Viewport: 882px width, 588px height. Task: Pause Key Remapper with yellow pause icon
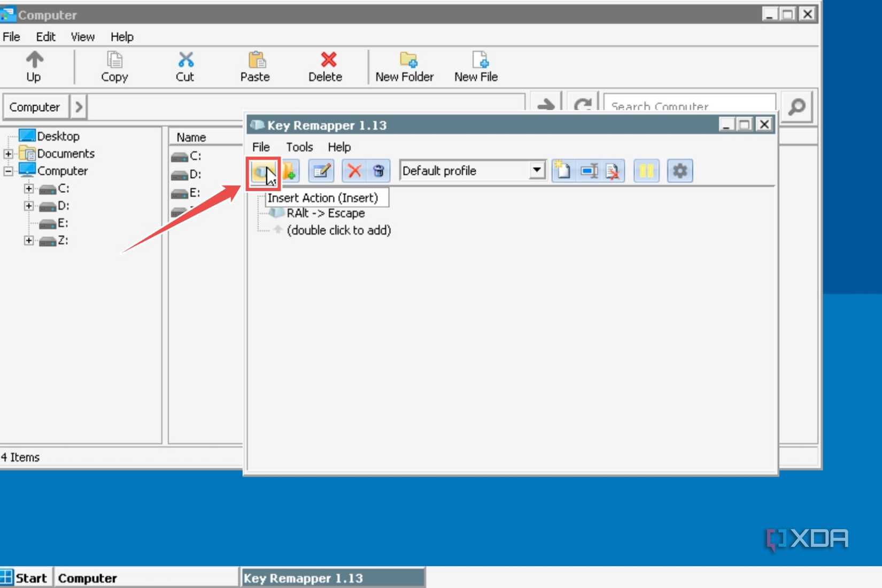[x=646, y=171]
